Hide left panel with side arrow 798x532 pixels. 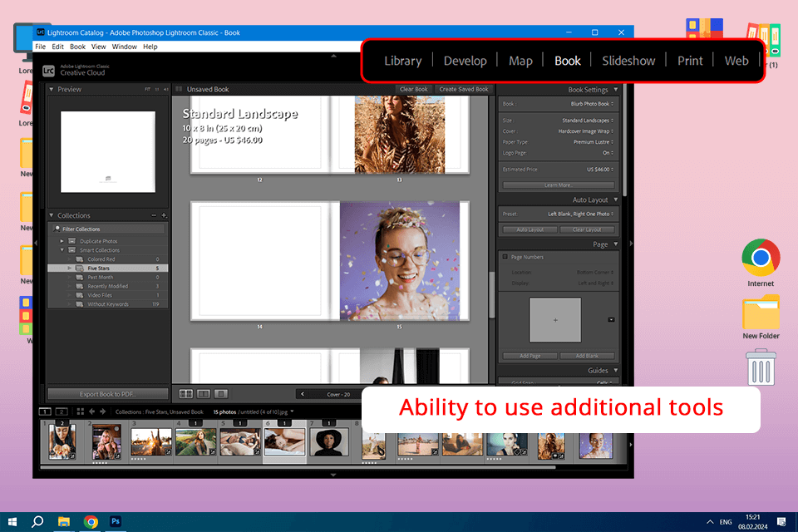(36, 244)
